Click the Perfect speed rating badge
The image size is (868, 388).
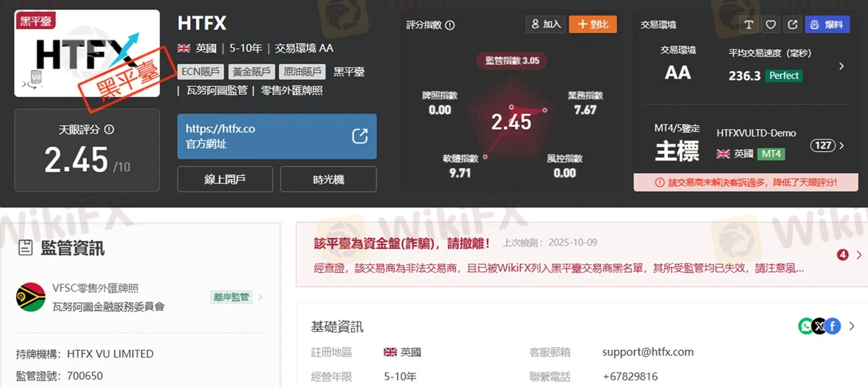pyautogui.click(x=784, y=76)
